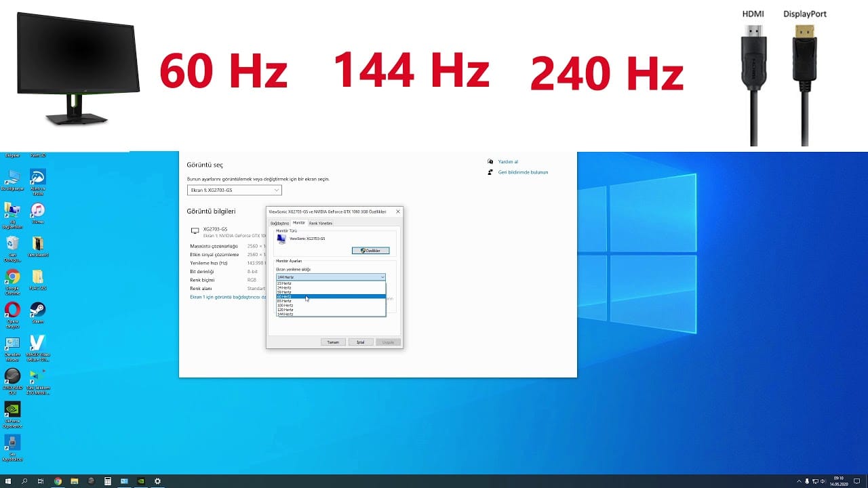Image resolution: width=868 pixels, height=488 pixels.
Task: Open the Ses Kaydedicisi desktop shortcut
Action: [x=12, y=446]
